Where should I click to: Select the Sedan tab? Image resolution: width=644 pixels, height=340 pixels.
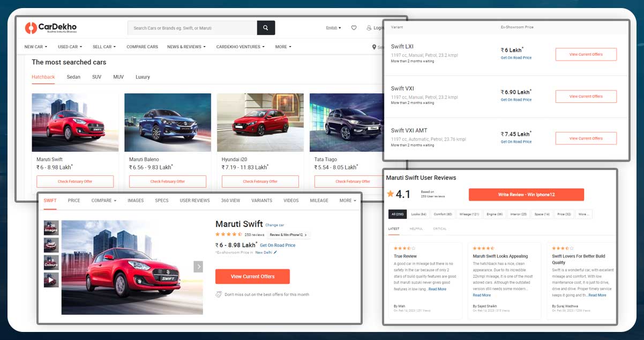tap(73, 77)
